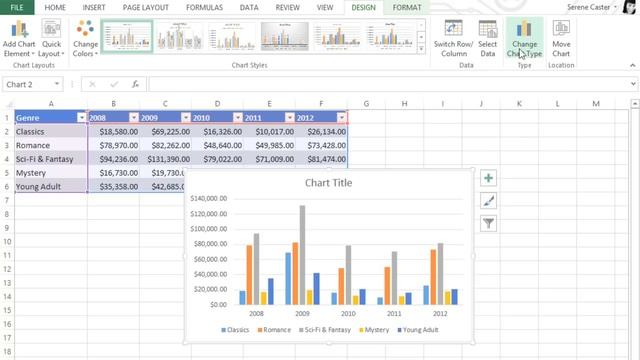Open the Serene Caster account menu
The width and height of the screenshot is (640, 360).
click(592, 7)
